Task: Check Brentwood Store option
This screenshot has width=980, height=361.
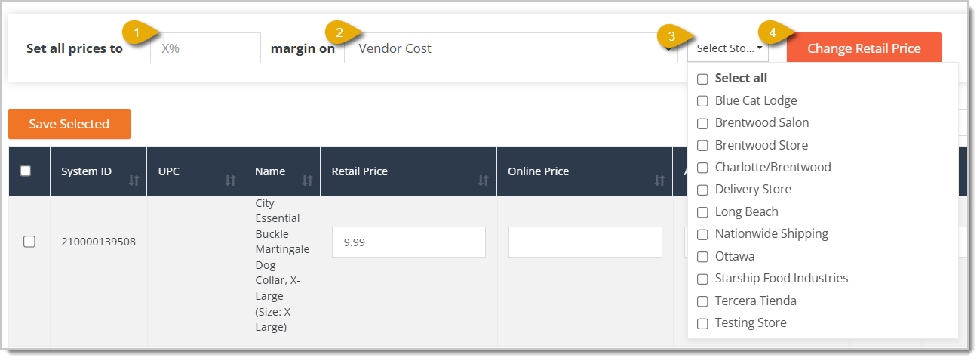Action: tap(702, 145)
